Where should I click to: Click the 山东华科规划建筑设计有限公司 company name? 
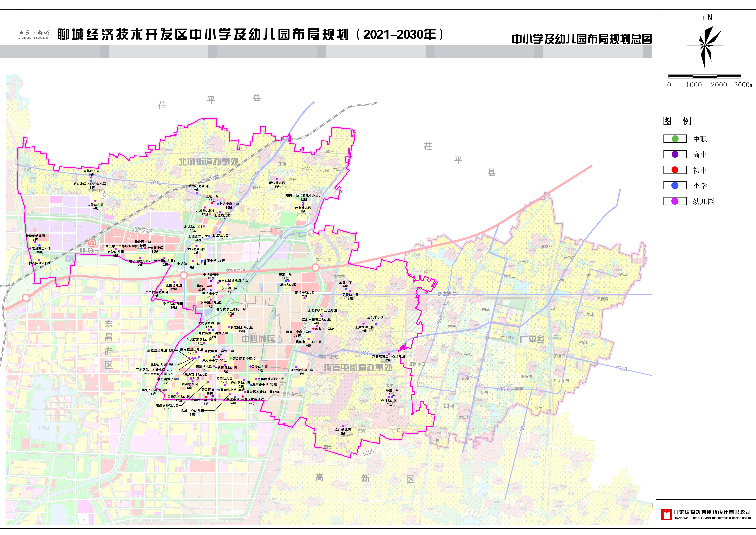tap(712, 512)
